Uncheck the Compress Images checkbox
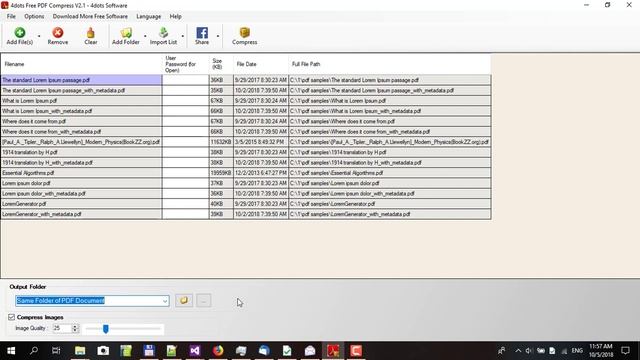The image size is (640, 360). (x=11, y=317)
